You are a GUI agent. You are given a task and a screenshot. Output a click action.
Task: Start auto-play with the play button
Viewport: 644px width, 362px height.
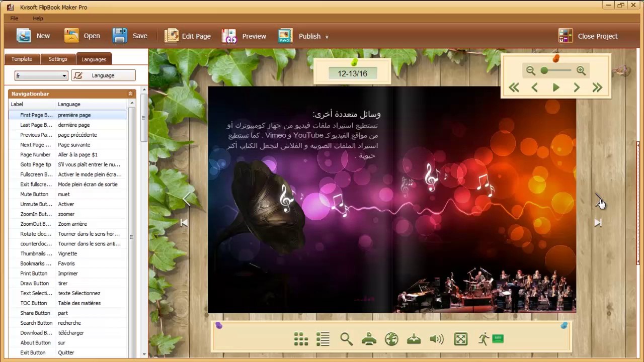tap(556, 87)
